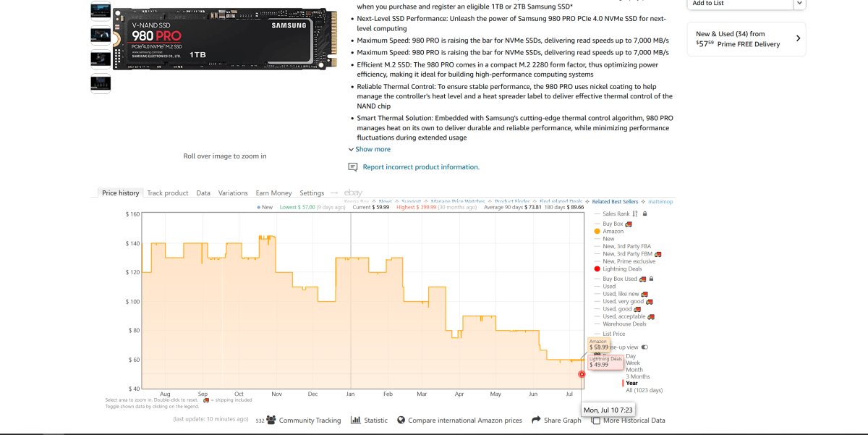
Task: Set graph range to Week
Action: click(x=633, y=363)
